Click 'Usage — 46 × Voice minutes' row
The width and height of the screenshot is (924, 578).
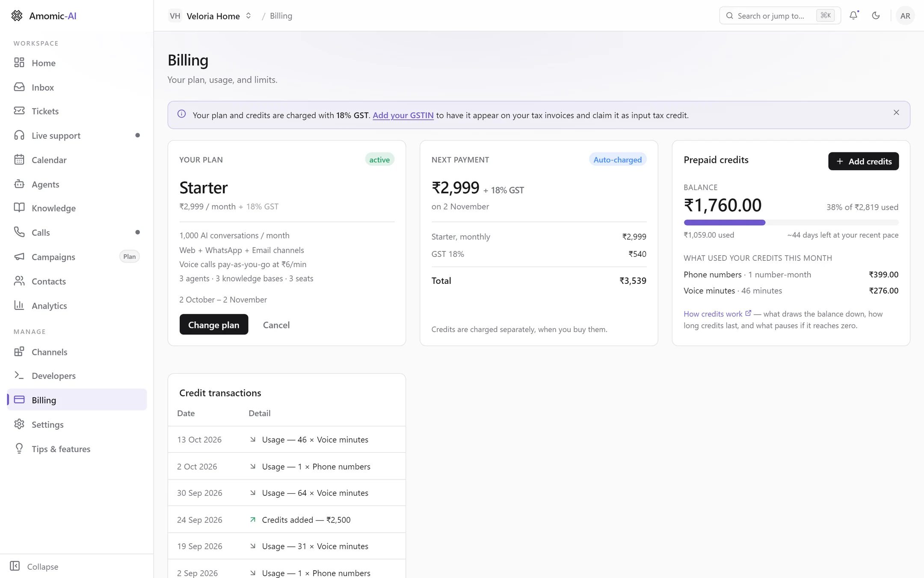[x=287, y=439]
